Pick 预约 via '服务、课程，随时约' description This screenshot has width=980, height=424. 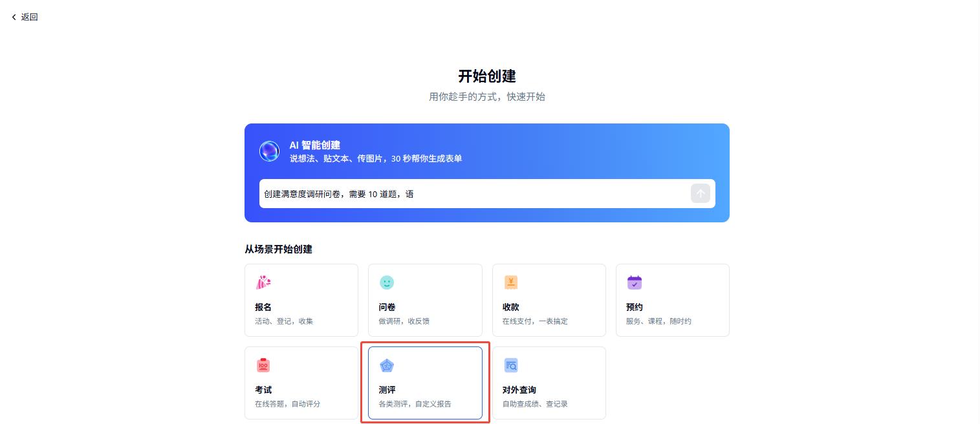coord(659,321)
